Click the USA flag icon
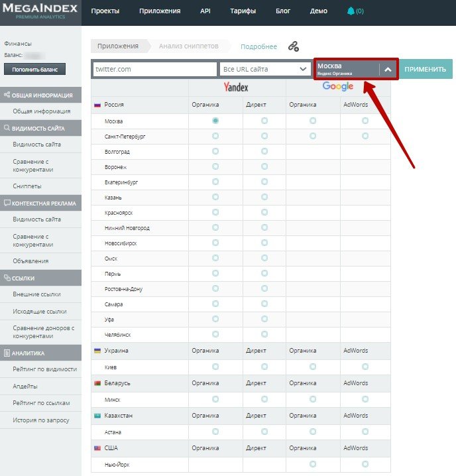The width and height of the screenshot is (456, 476). (x=97, y=448)
